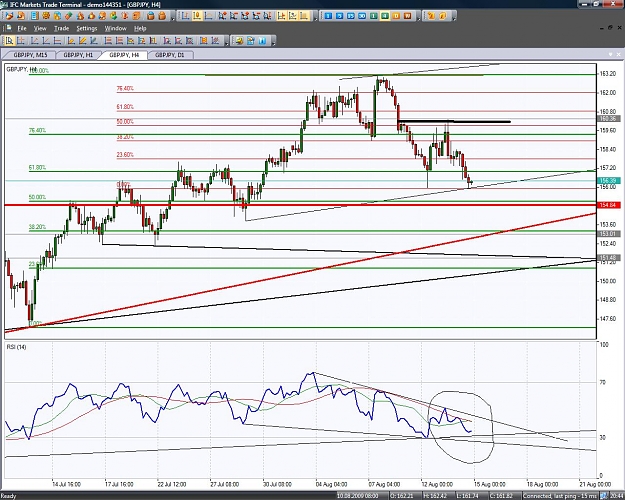The height and width of the screenshot is (500, 625).
Task: Select the orange trend line drawing tool
Action: [x=71, y=40]
